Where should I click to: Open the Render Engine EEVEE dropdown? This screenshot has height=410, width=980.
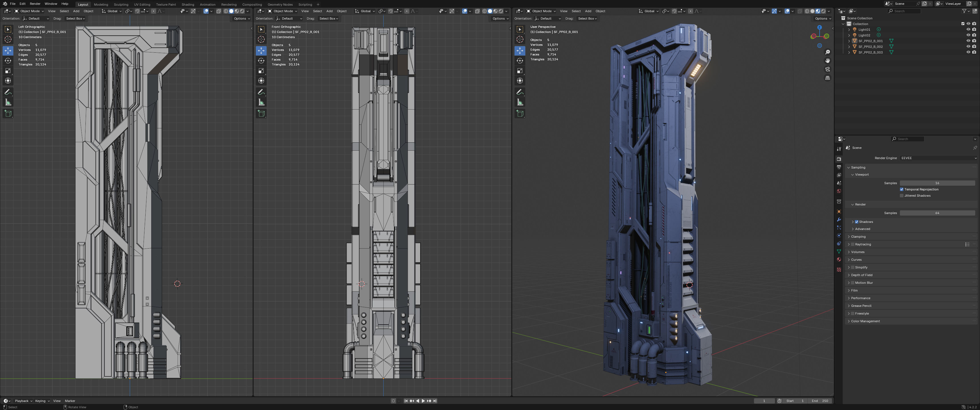(938, 158)
